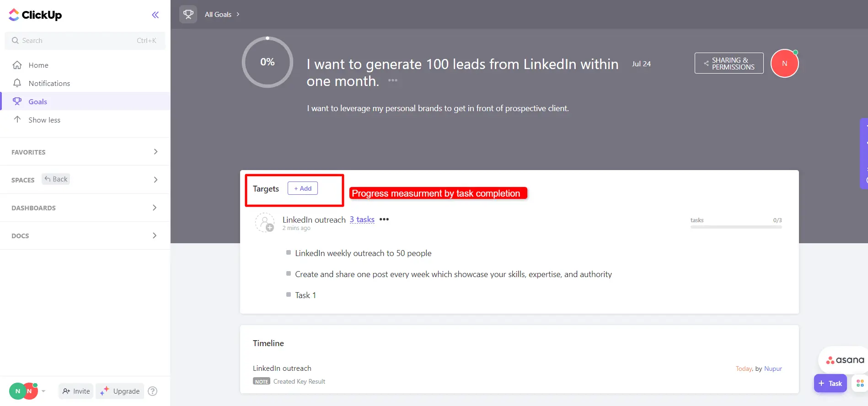Click the workspace avatars at bottom left
This screenshot has height=406, width=868.
[23, 391]
